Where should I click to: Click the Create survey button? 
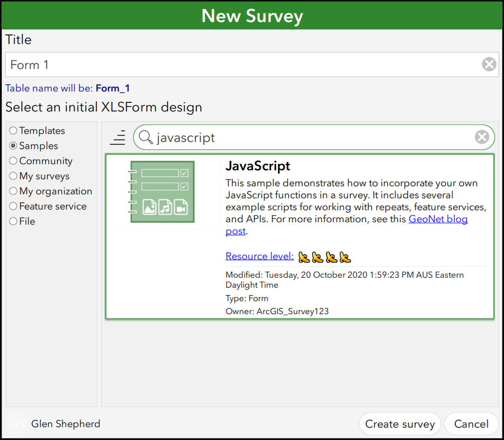coord(400,424)
